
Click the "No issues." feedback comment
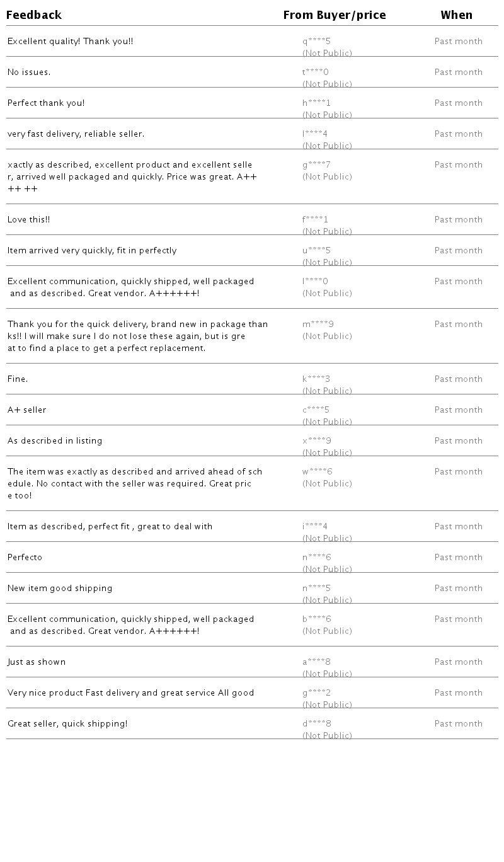(x=29, y=72)
